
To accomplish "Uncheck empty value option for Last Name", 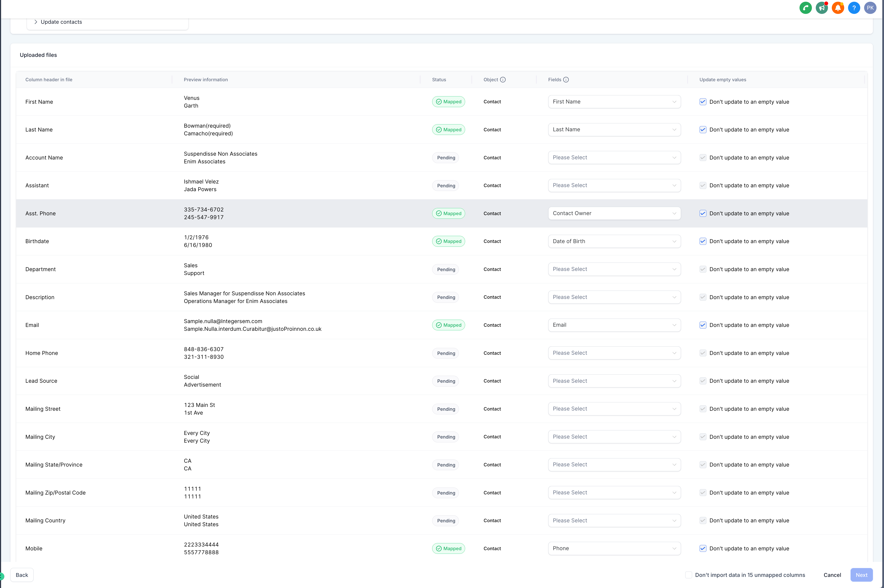I will point(703,130).
